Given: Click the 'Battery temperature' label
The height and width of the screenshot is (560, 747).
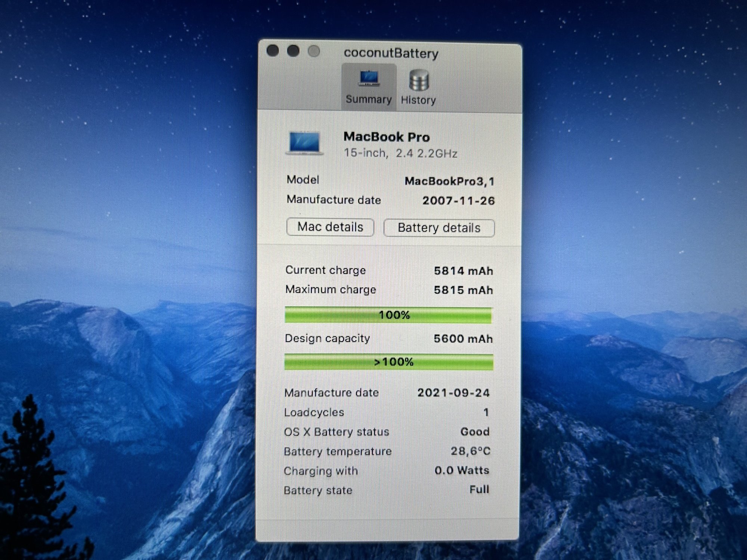Looking at the screenshot, I should pos(338,452).
